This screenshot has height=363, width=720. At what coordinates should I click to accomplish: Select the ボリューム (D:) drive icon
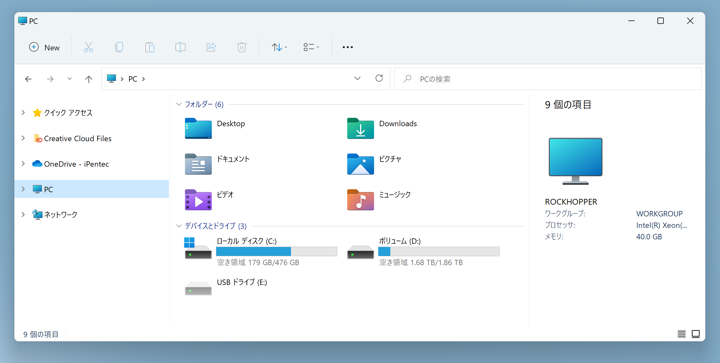click(x=360, y=251)
